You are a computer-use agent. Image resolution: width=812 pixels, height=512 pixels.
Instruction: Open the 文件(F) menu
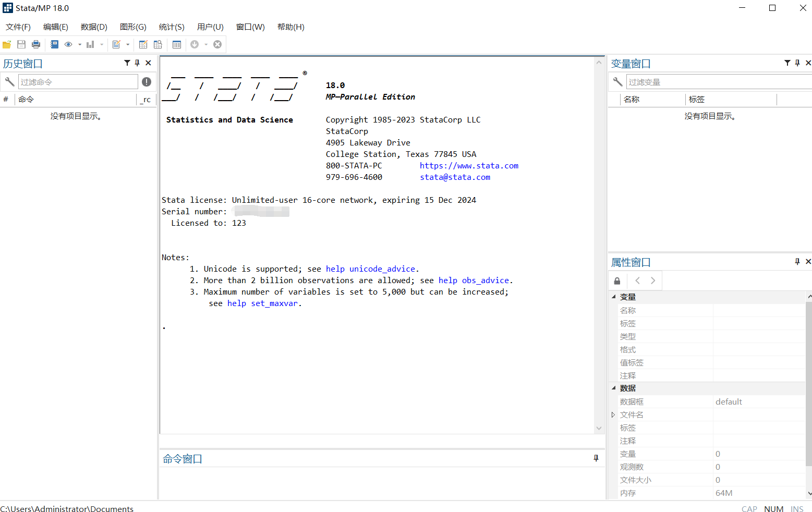[18, 27]
